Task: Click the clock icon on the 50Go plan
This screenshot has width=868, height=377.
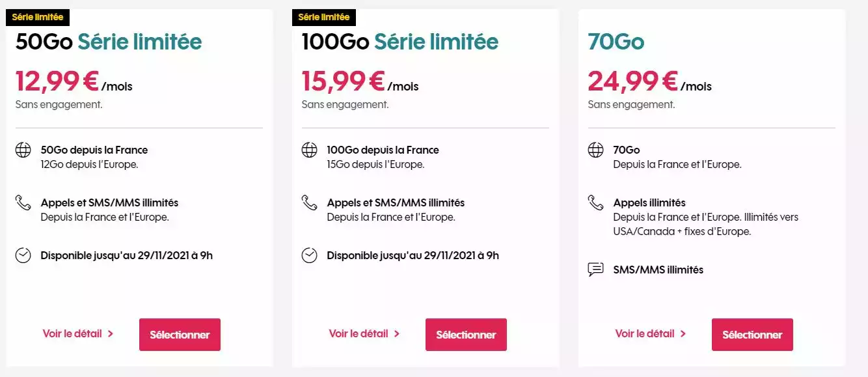Action: (23, 255)
